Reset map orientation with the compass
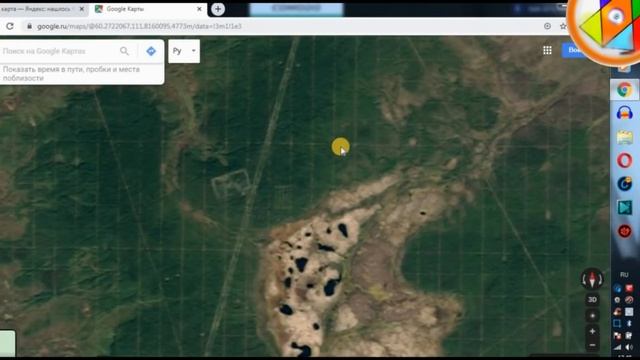 592,279
